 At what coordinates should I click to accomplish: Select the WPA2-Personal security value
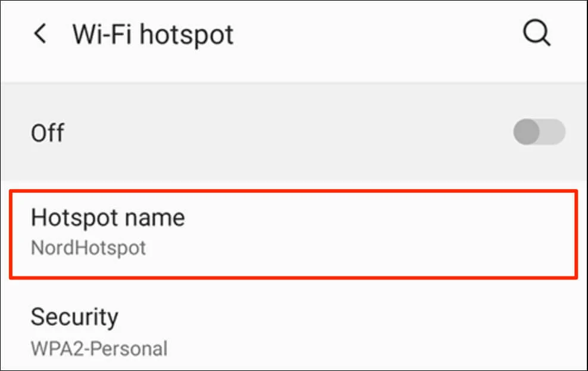pos(99,348)
